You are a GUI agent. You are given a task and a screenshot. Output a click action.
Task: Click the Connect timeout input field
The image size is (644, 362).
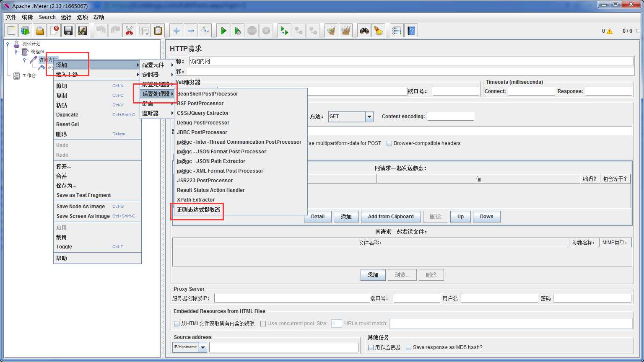(531, 91)
